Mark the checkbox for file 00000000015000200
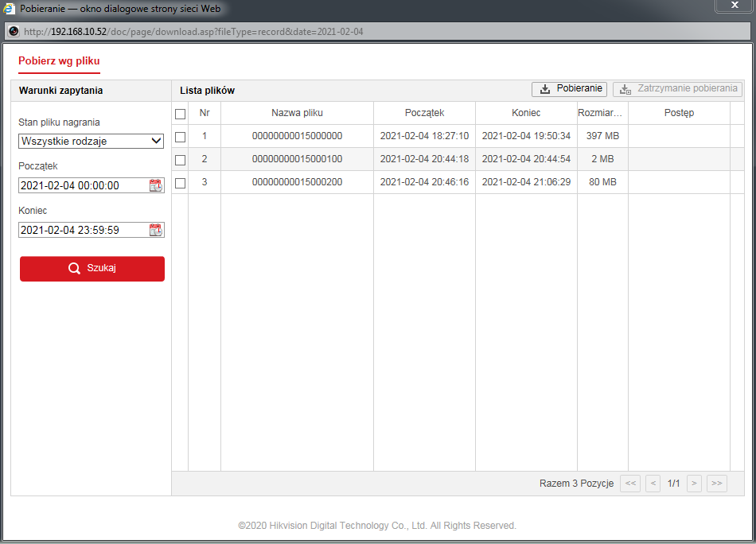 [180, 183]
